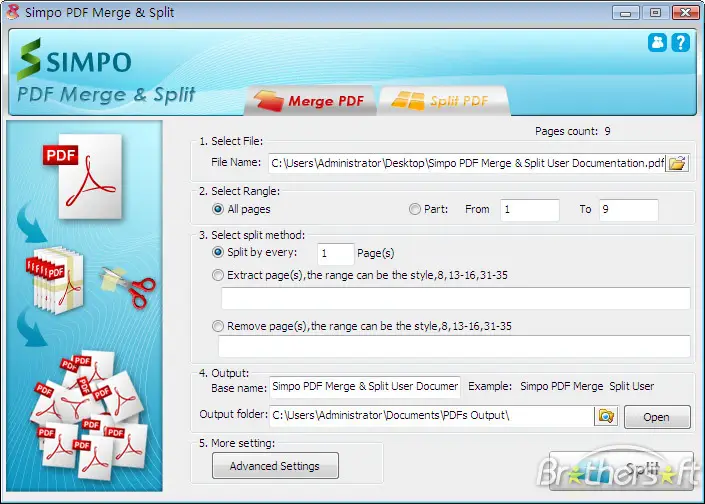Browse output folder with search-folder icon

606,416
